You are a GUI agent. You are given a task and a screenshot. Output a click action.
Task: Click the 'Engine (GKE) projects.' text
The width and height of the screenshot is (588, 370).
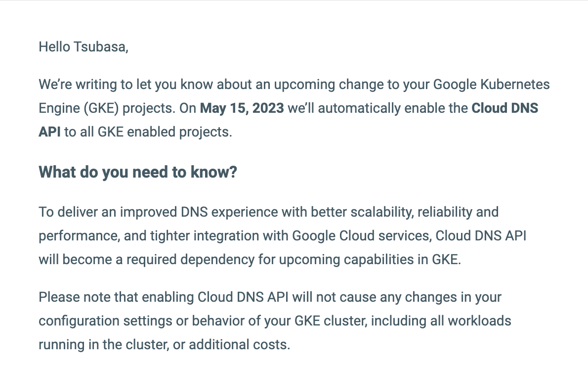(107, 108)
